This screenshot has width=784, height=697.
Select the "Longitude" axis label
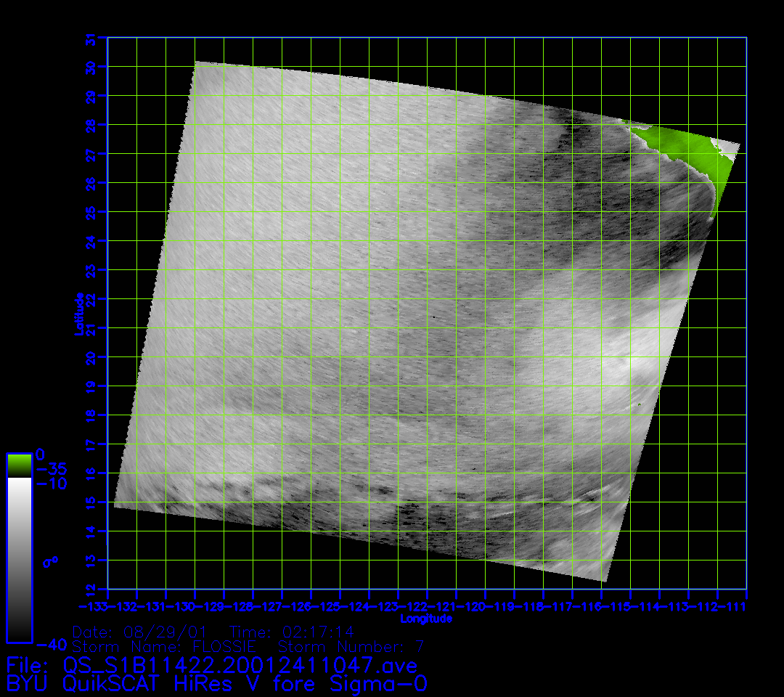click(x=426, y=619)
